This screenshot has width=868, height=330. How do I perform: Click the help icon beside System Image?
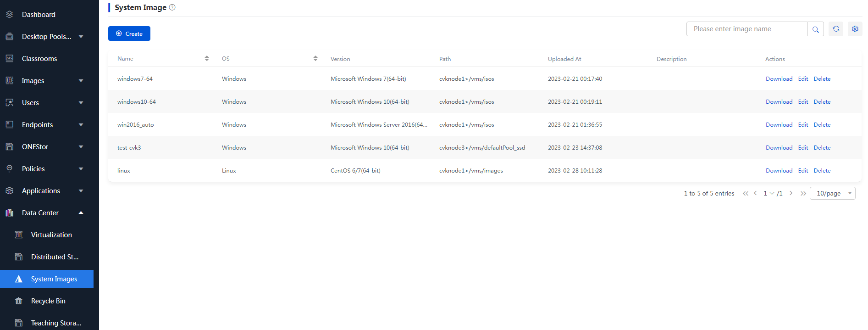172,7
